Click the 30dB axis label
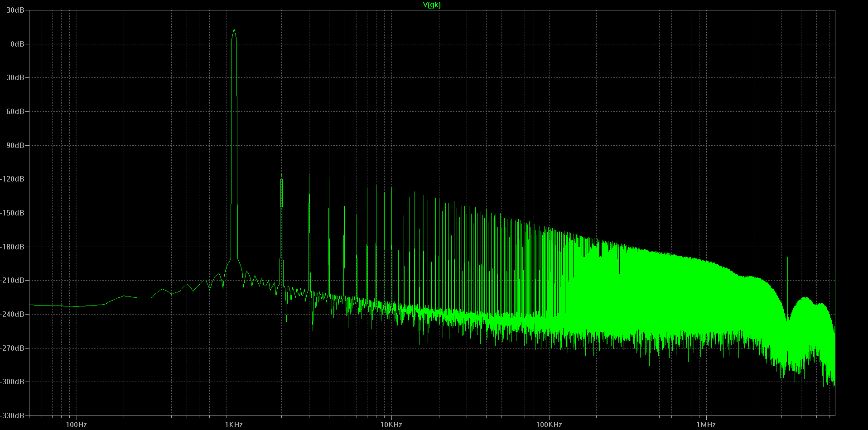The image size is (868, 430). tap(15, 10)
